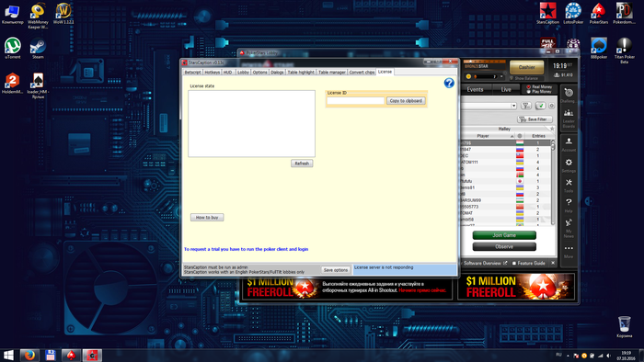The width and height of the screenshot is (644, 362).
Task: Select Play Money radio option
Action: (540, 92)
